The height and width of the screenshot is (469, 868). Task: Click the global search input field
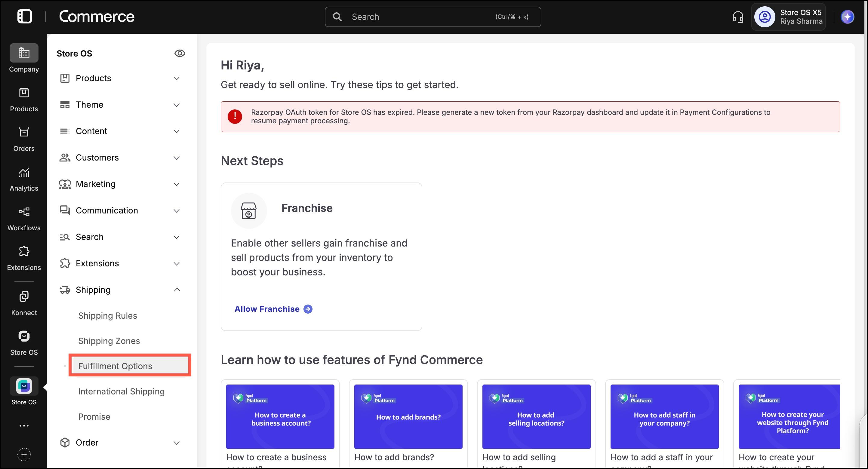433,17
